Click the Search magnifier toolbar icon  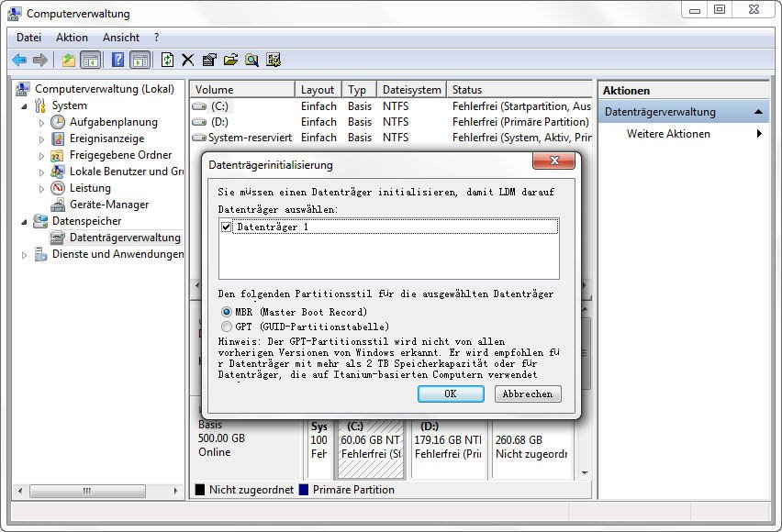click(x=251, y=61)
